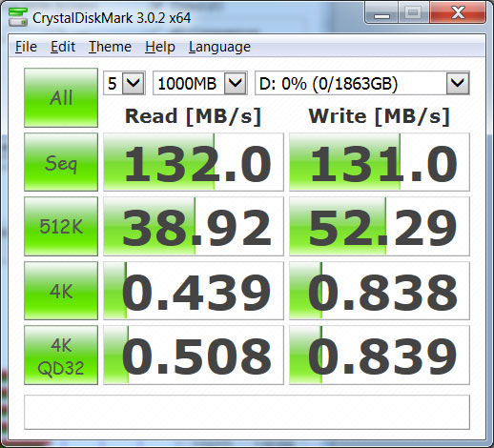The image size is (494, 448).
Task: Click the 4K QD32 write result 0.839
Action: 380,355
